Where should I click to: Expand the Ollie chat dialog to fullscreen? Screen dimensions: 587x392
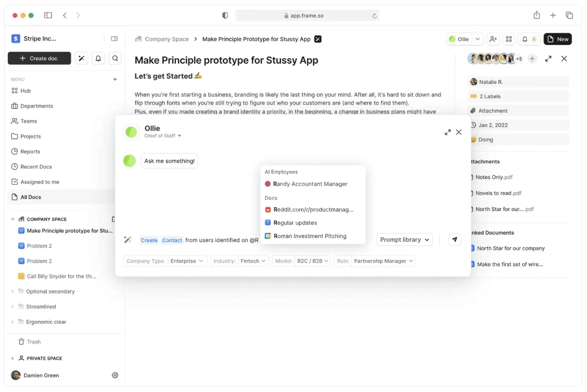pos(447,132)
